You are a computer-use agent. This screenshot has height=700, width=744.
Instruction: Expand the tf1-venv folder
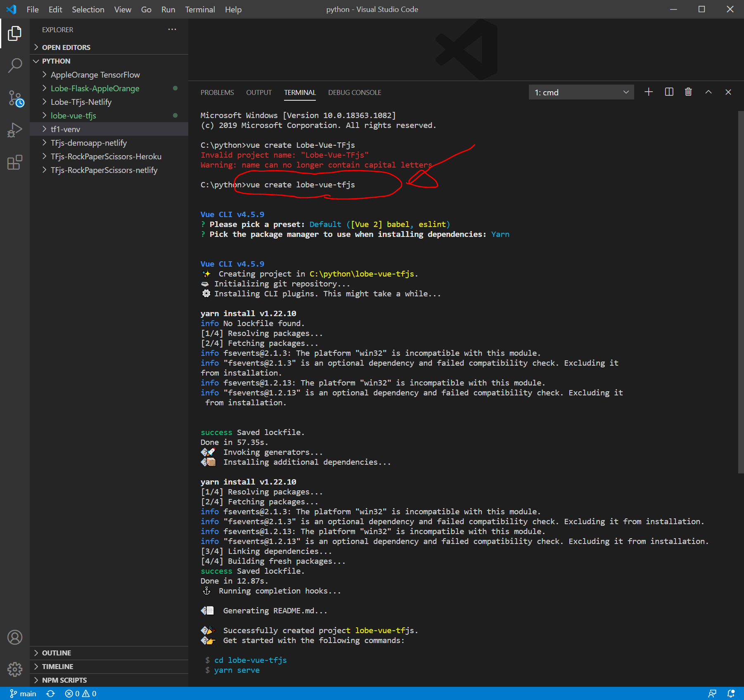110,129
